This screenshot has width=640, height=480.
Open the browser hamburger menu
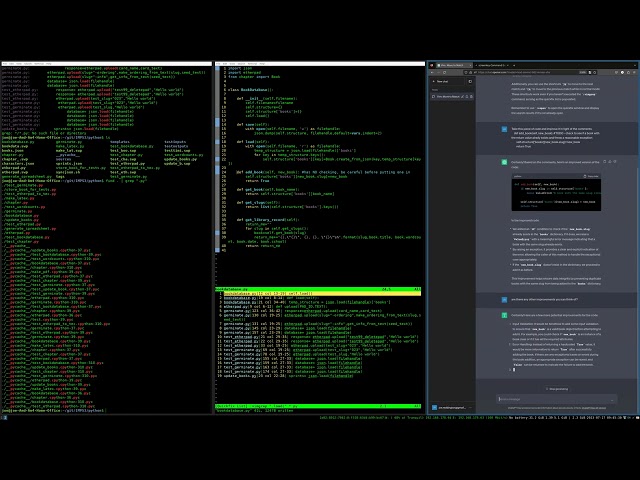tap(634, 72)
